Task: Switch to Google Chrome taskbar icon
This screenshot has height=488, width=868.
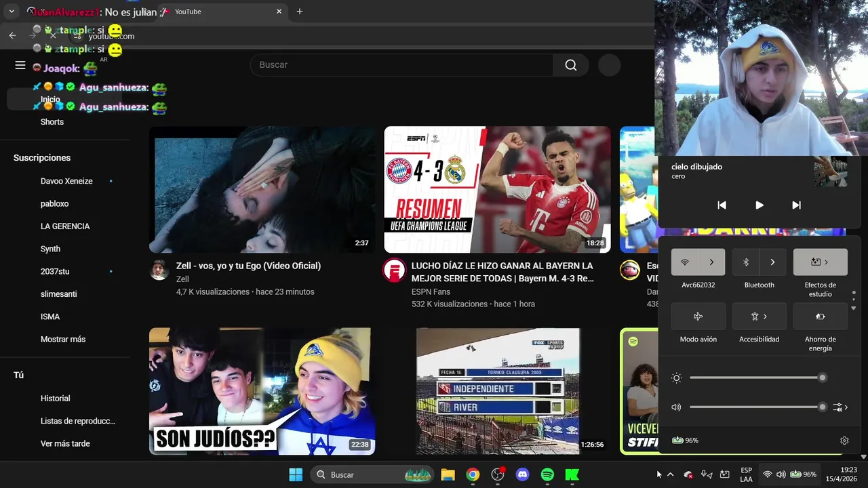Action: point(473,474)
